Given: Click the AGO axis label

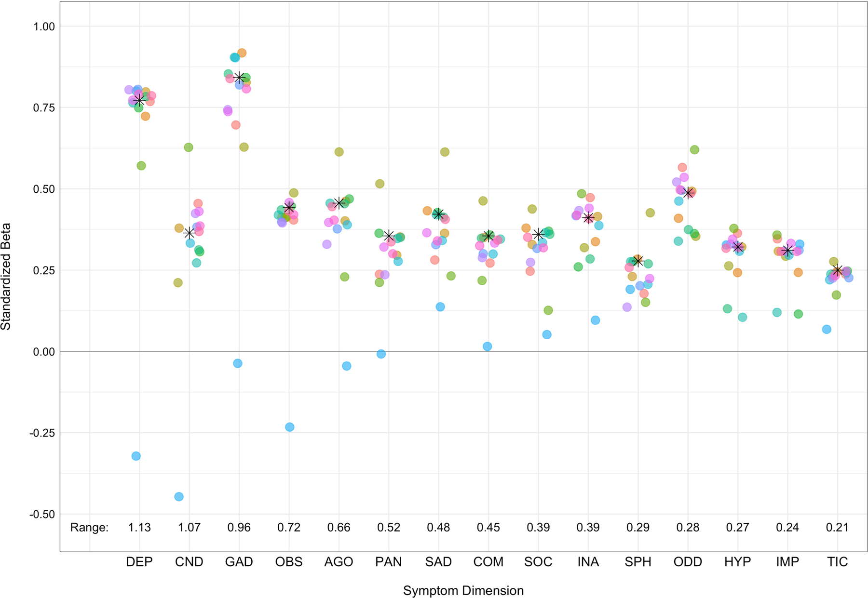Looking at the screenshot, I should pos(339,562).
